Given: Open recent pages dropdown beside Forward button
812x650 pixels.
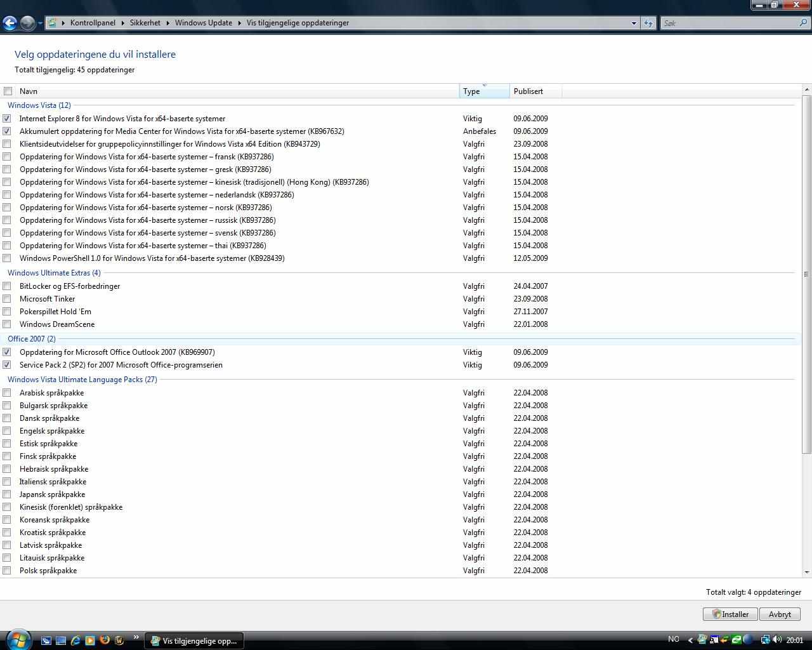Looking at the screenshot, I should tap(40, 23).
